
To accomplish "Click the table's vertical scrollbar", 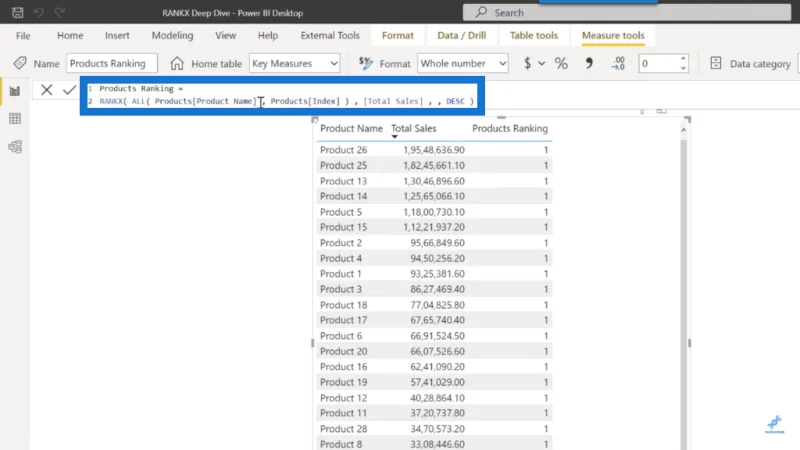I will (684, 293).
